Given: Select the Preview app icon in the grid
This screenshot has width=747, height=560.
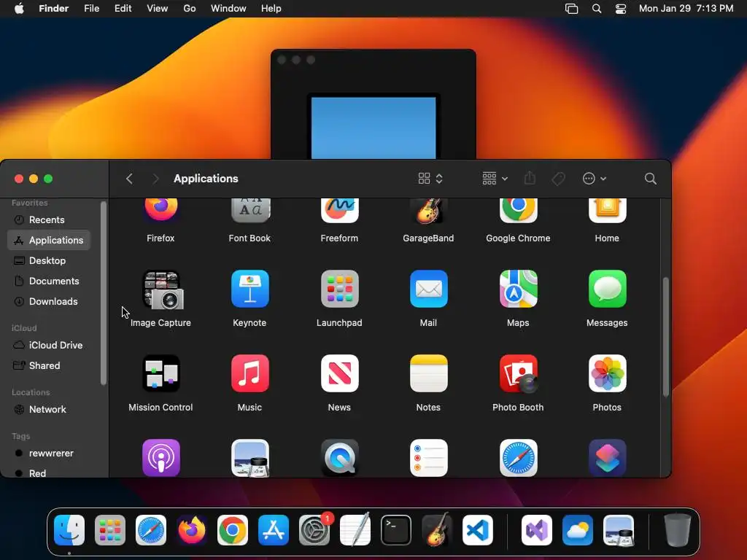Looking at the screenshot, I should [250, 458].
